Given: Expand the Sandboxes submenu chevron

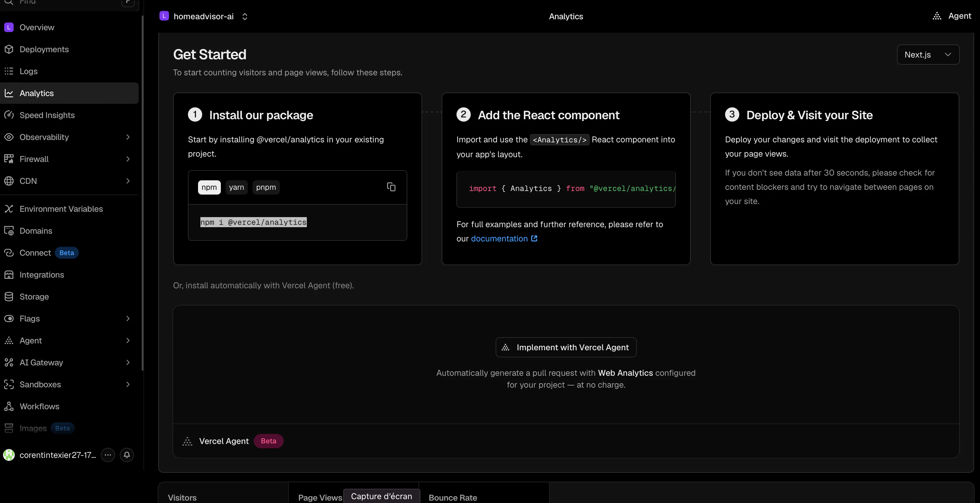Looking at the screenshot, I should 128,384.
